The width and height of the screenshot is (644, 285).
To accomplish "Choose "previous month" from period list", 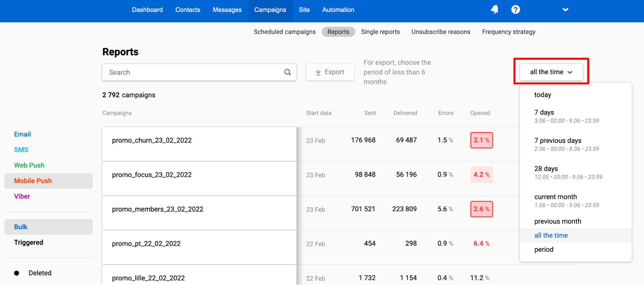I will click(558, 222).
